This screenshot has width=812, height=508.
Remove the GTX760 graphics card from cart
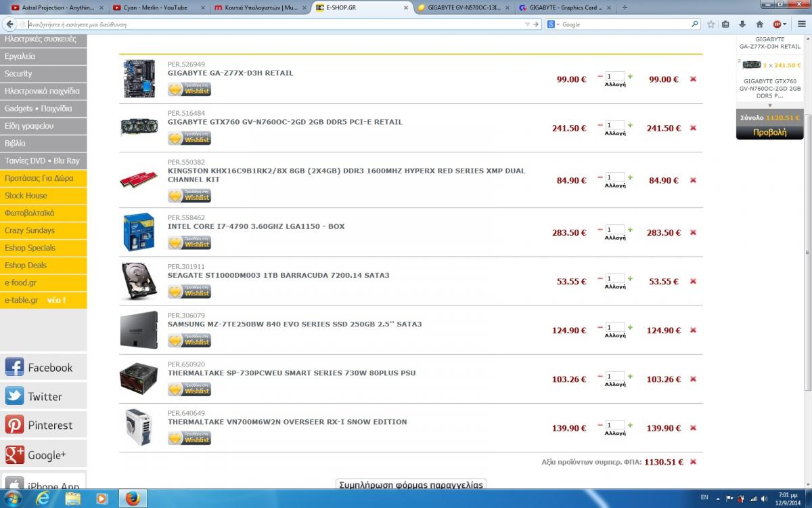pyautogui.click(x=693, y=128)
